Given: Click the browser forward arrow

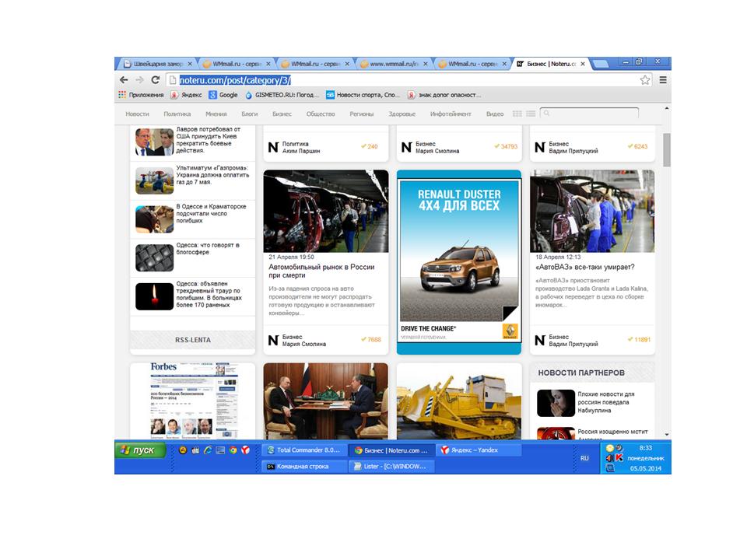Looking at the screenshot, I should [139, 80].
